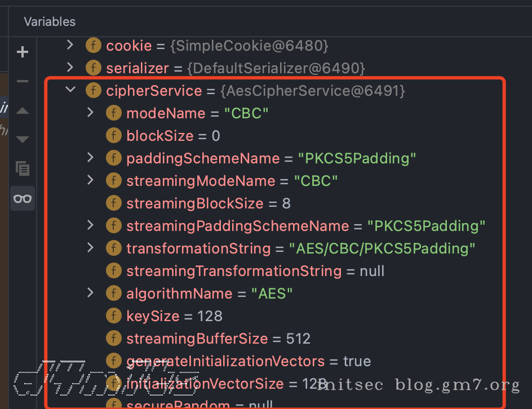Select the streamingBlockSize = 8 row
Screen dimensions: 532x409
[209, 203]
